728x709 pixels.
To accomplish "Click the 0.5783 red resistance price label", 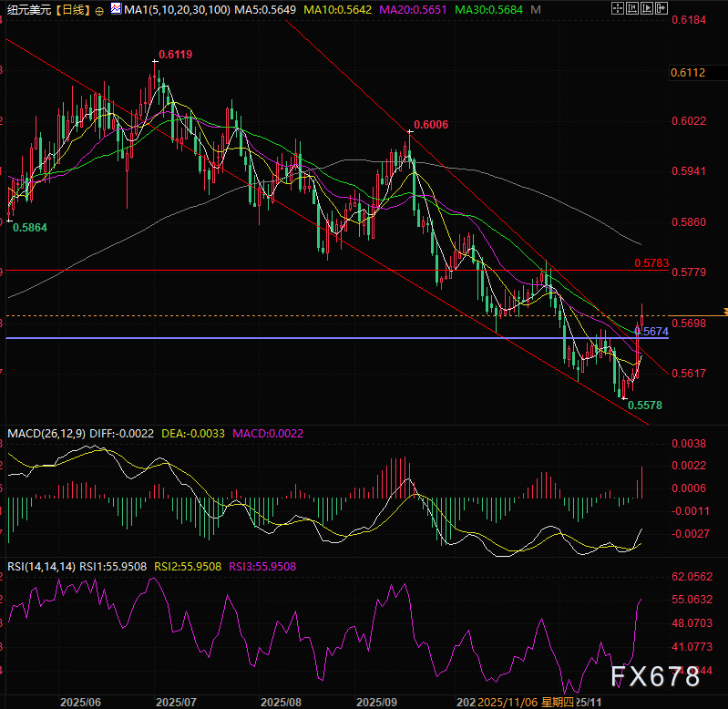I will tap(652, 262).
